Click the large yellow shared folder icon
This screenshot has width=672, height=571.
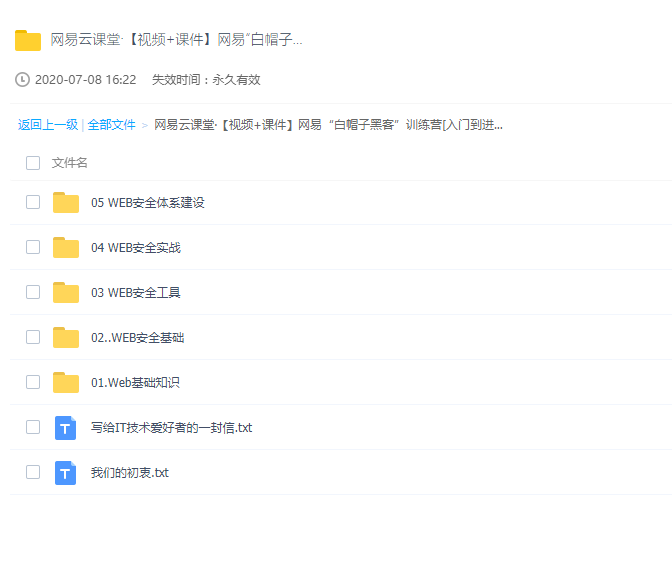coord(28,40)
